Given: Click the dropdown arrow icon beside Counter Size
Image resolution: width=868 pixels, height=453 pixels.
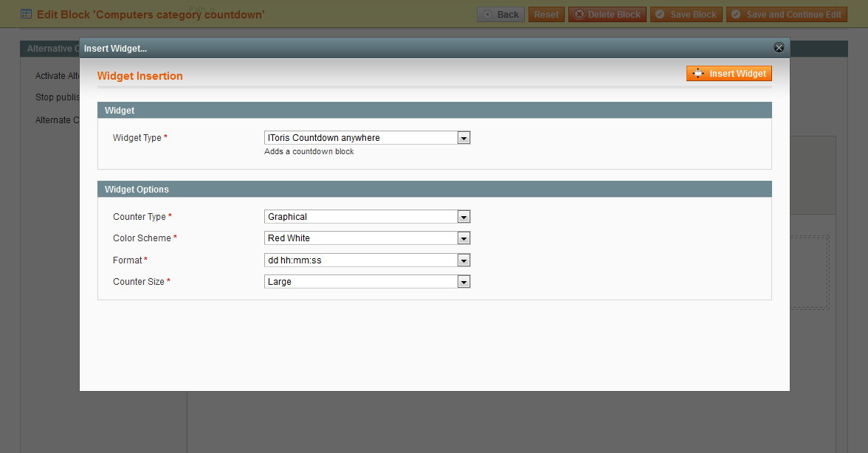Looking at the screenshot, I should click(x=464, y=281).
